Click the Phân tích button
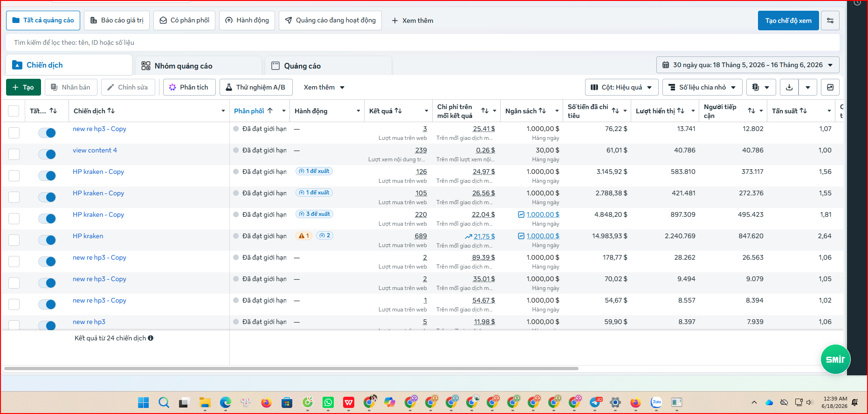868x414 pixels. [189, 87]
